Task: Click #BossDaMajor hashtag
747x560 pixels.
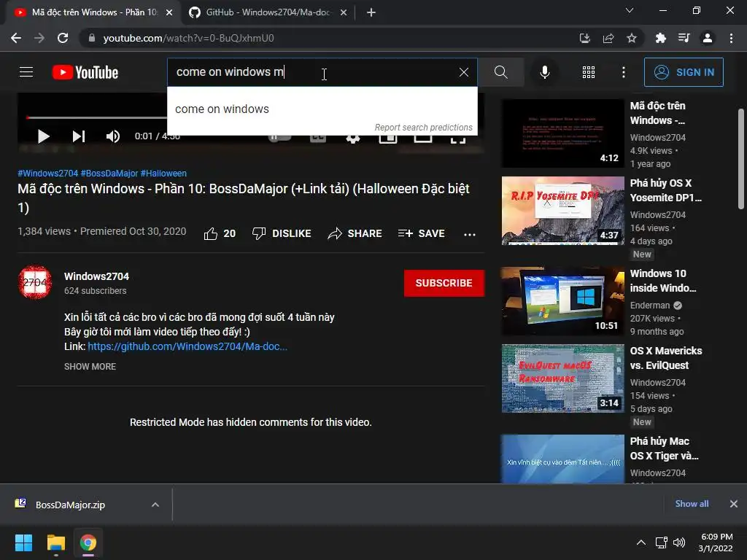Action: click(109, 174)
